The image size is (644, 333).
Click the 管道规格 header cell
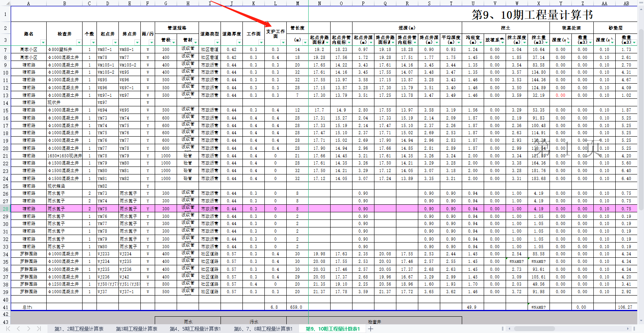[177, 28]
